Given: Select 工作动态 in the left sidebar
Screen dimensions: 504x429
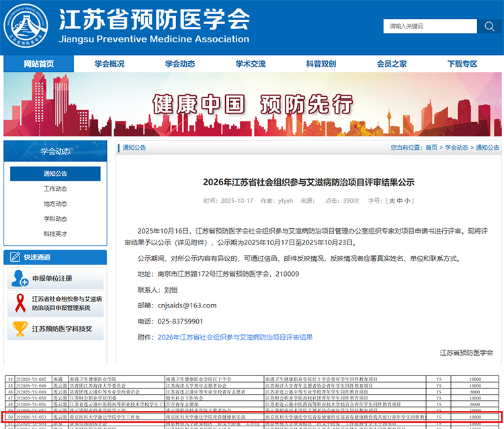Looking at the screenshot, I should click(55, 189).
